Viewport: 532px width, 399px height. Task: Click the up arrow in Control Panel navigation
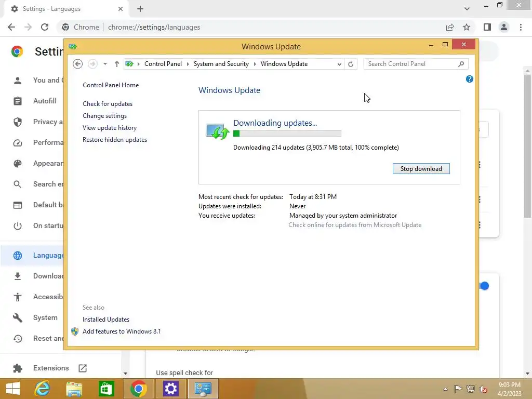pyautogui.click(x=117, y=64)
